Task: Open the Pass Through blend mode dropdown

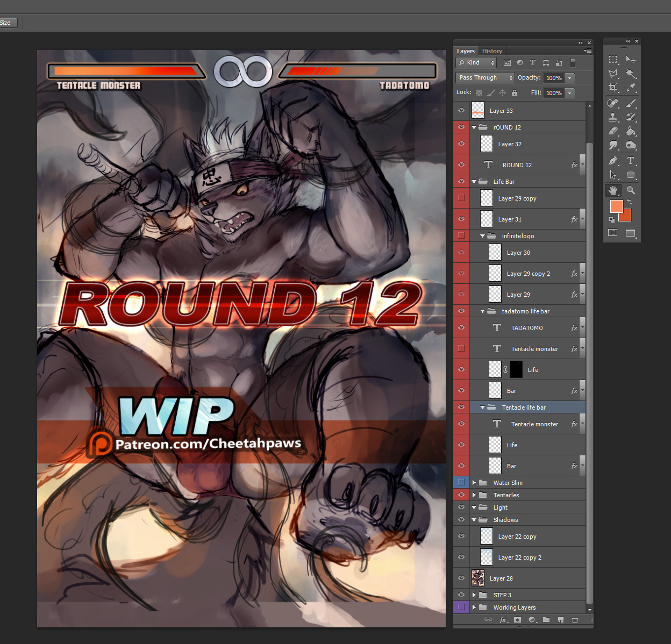Action: click(x=485, y=78)
